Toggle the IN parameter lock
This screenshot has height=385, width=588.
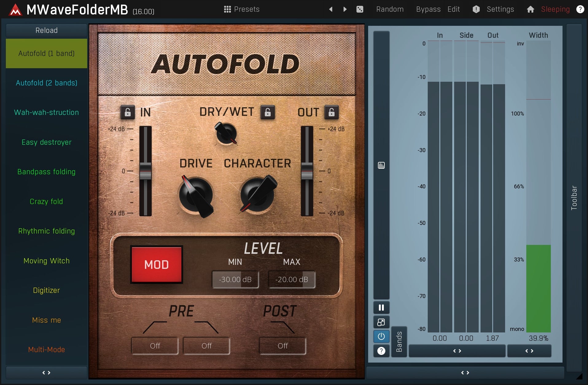(x=128, y=112)
